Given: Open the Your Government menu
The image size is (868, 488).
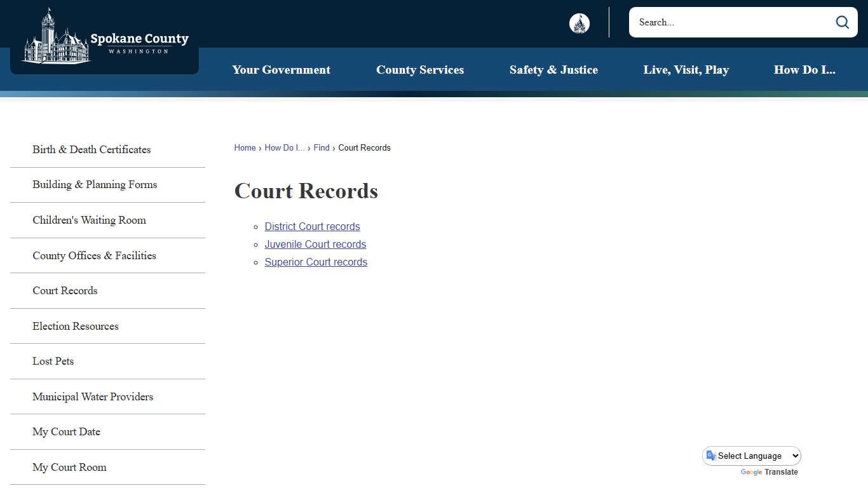Looking at the screenshot, I should click(x=281, y=70).
